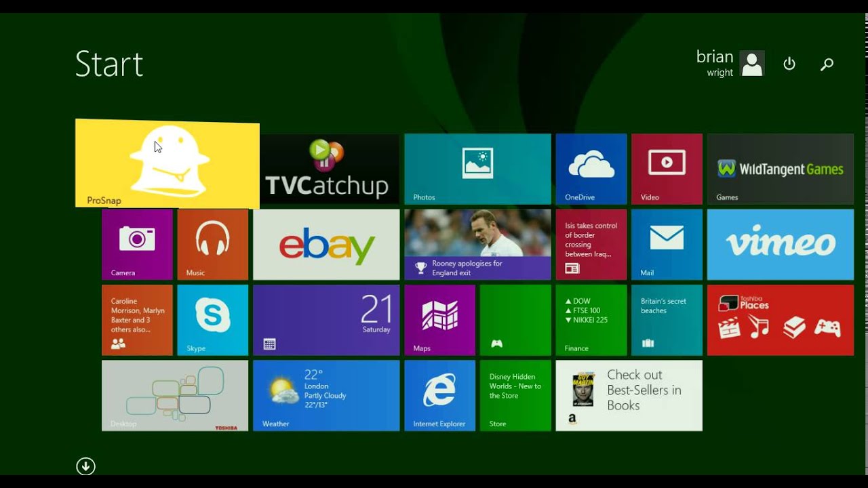
Task: Open the green Xbox games controller tile
Action: [x=515, y=320]
